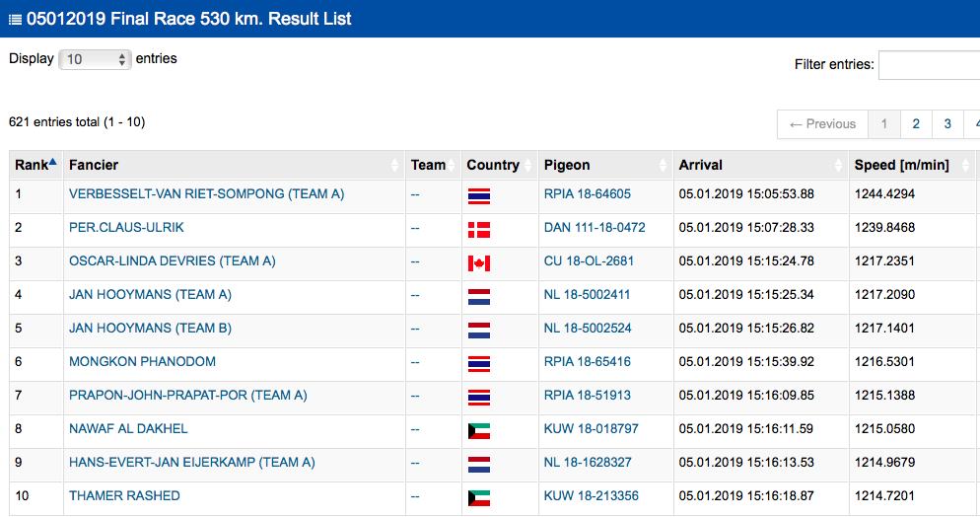980x517 pixels.
Task: Open pigeon KUW 18-213356 link
Action: click(x=592, y=496)
